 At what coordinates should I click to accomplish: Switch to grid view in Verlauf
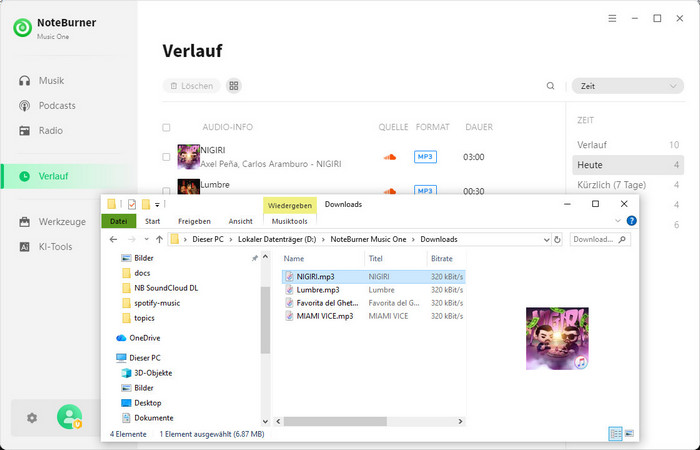[233, 86]
